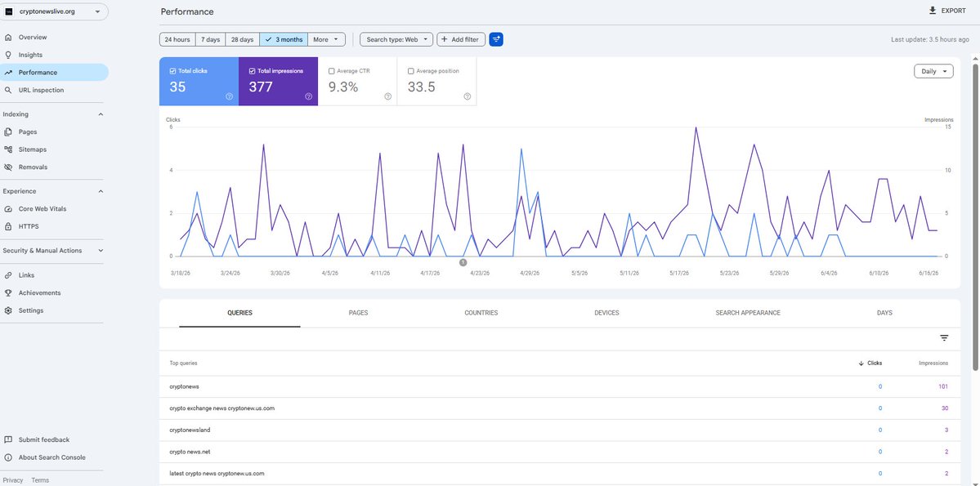Click the Removals crossed-eye icon
980x486 pixels.
click(8, 167)
